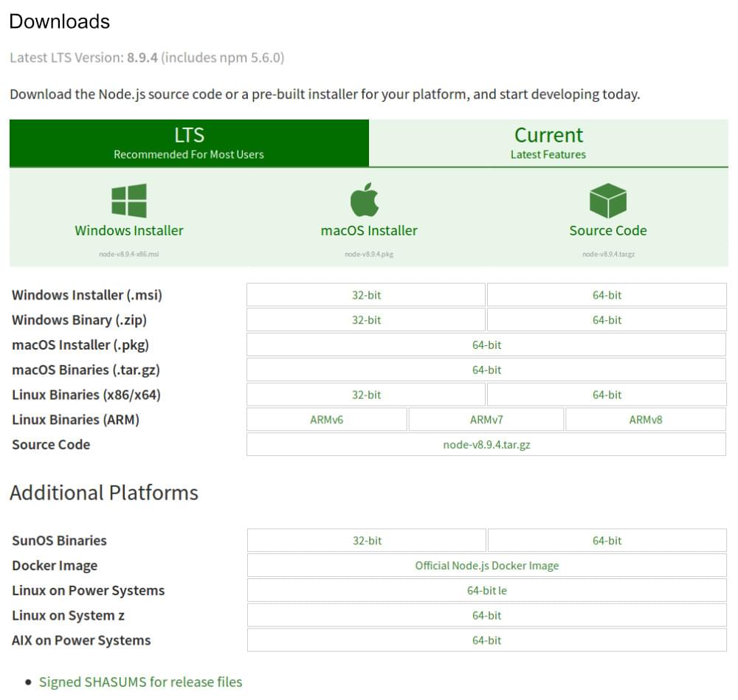The height and width of the screenshot is (700, 738).
Task: Open Signed SHASUMS for release files
Action: [140, 682]
